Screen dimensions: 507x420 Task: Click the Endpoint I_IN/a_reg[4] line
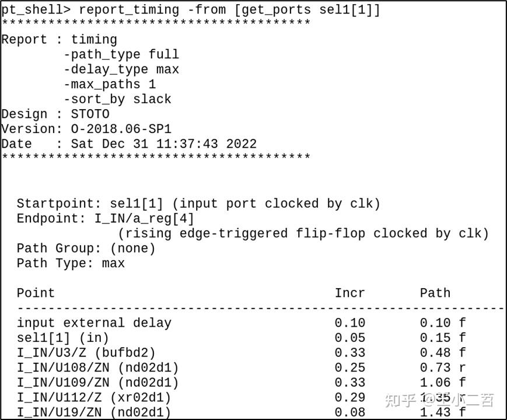tap(105, 219)
